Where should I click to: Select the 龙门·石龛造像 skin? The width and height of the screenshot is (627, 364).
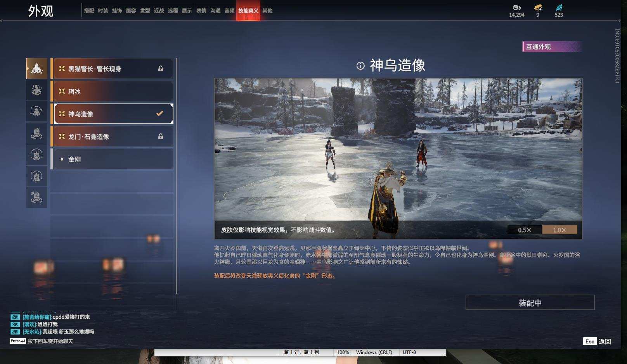112,136
